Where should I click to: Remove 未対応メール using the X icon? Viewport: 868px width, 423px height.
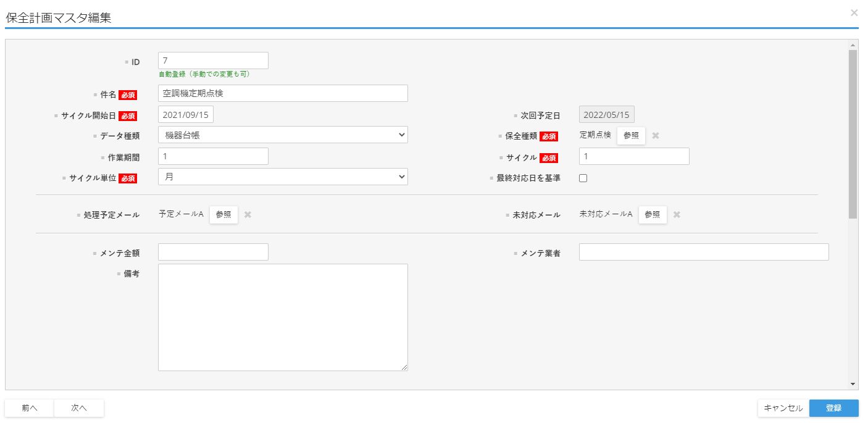point(677,215)
